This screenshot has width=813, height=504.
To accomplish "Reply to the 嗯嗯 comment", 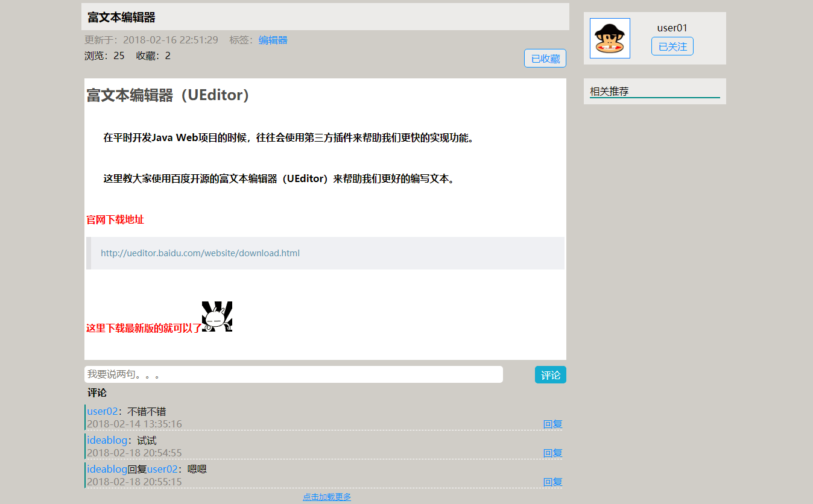I will [x=552, y=482].
